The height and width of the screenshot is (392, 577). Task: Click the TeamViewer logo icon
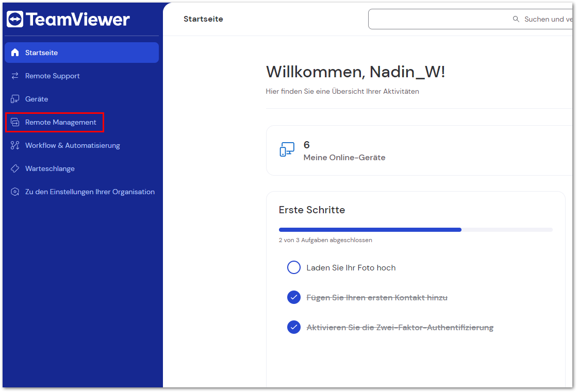pos(15,19)
